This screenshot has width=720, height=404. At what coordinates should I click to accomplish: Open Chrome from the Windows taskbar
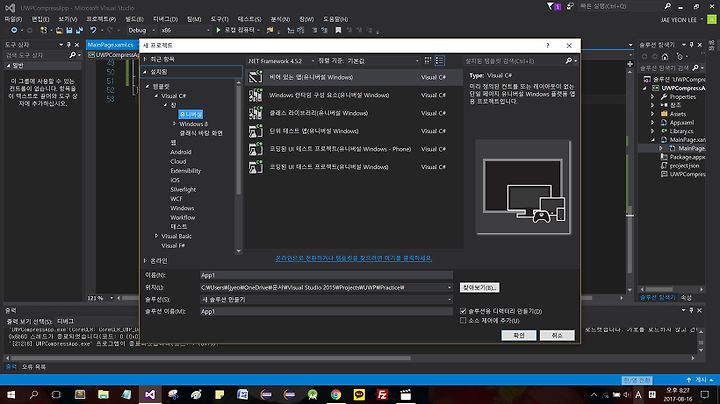click(336, 394)
